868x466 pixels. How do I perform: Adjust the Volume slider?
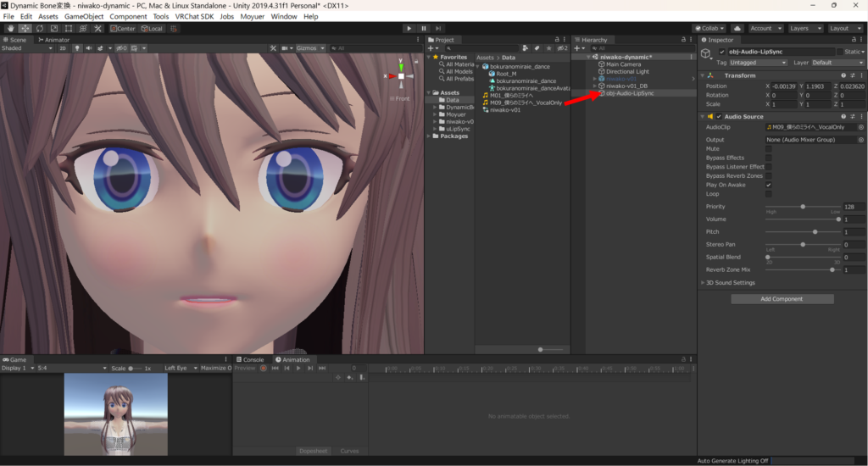[x=839, y=219]
